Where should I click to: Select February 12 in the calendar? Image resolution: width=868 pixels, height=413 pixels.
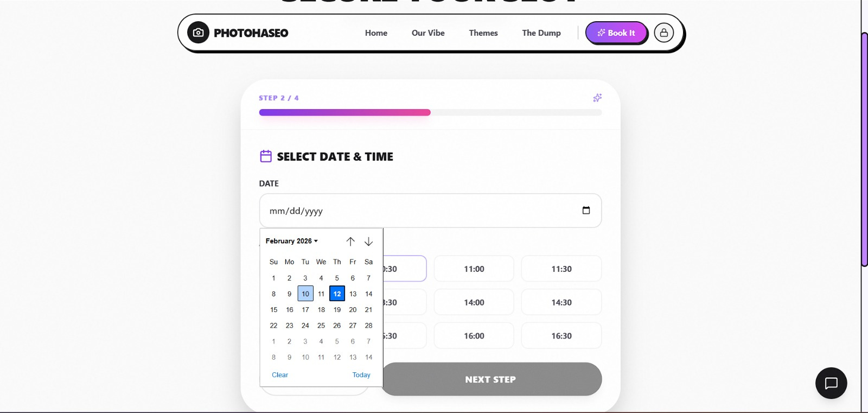(337, 293)
